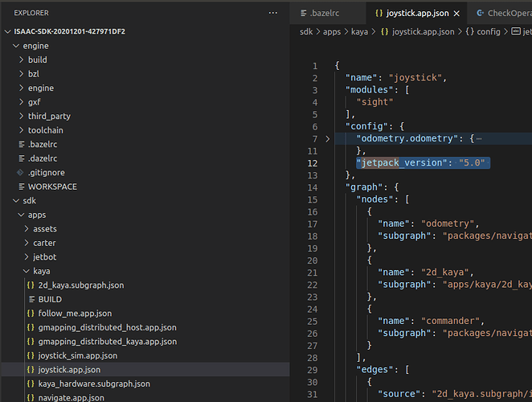Click the apps breadcrumb segment
532x402 pixels.
331,32
